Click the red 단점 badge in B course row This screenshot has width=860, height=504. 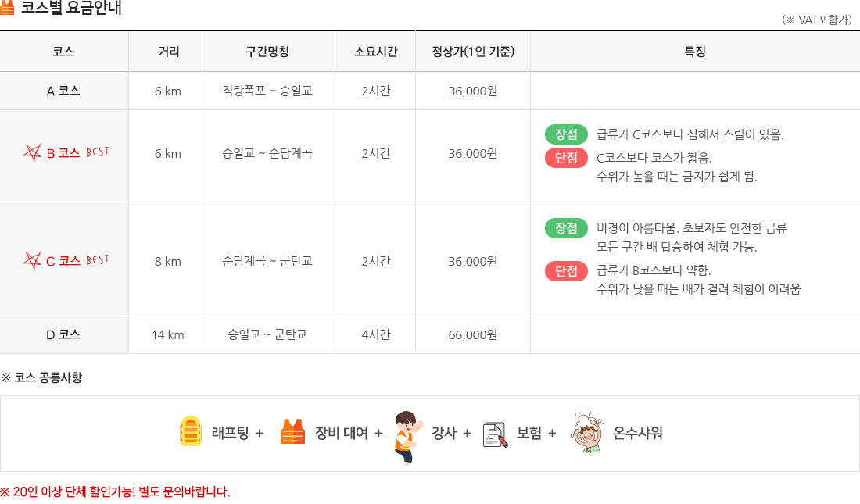coord(566,158)
